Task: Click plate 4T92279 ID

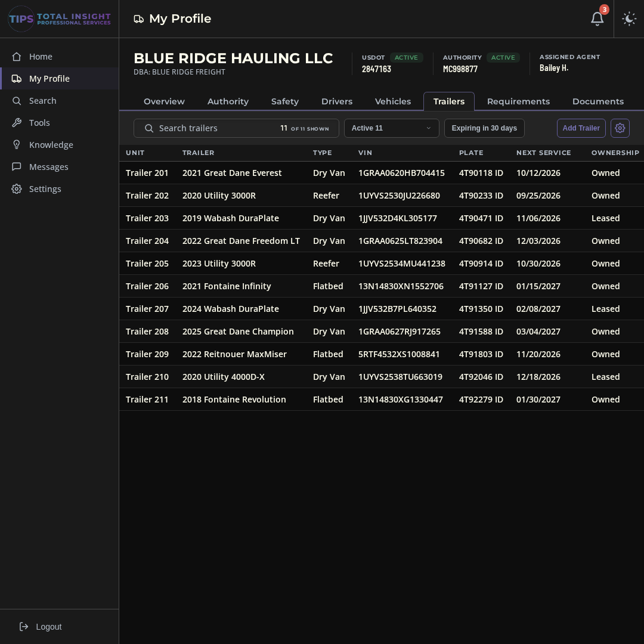Action: point(481,400)
